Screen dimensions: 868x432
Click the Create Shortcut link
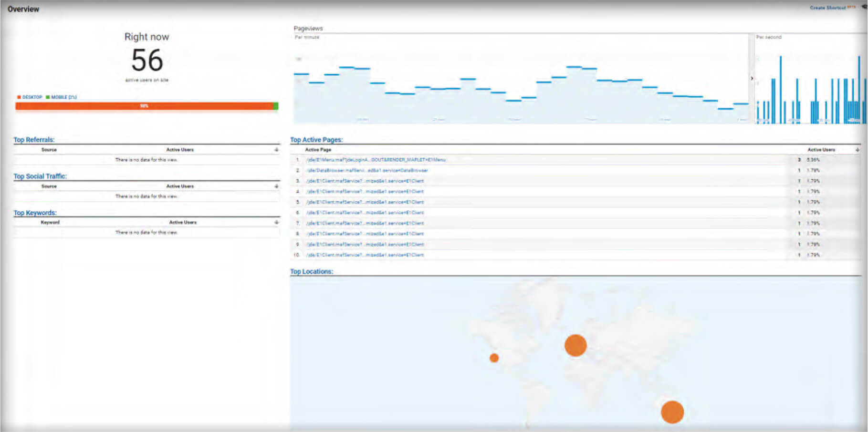pyautogui.click(x=828, y=8)
